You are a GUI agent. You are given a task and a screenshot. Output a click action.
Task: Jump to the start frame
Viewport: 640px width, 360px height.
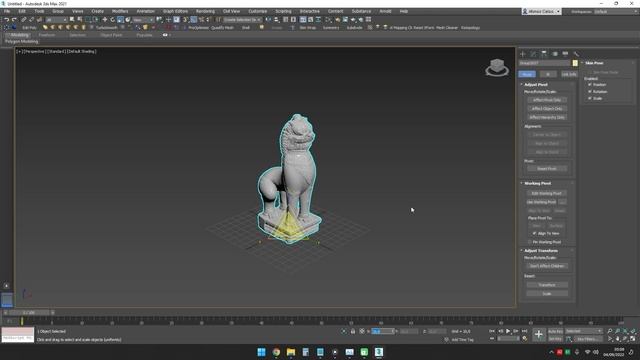point(491,331)
